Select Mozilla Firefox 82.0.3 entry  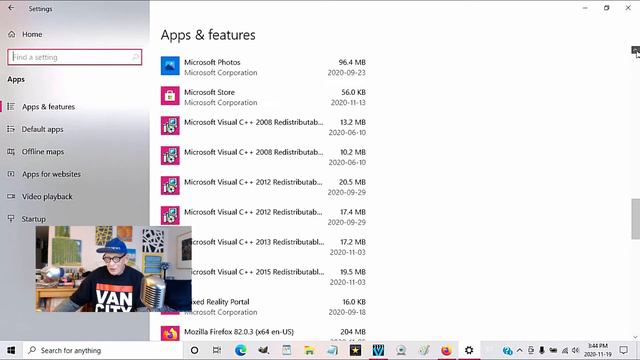click(x=263, y=333)
